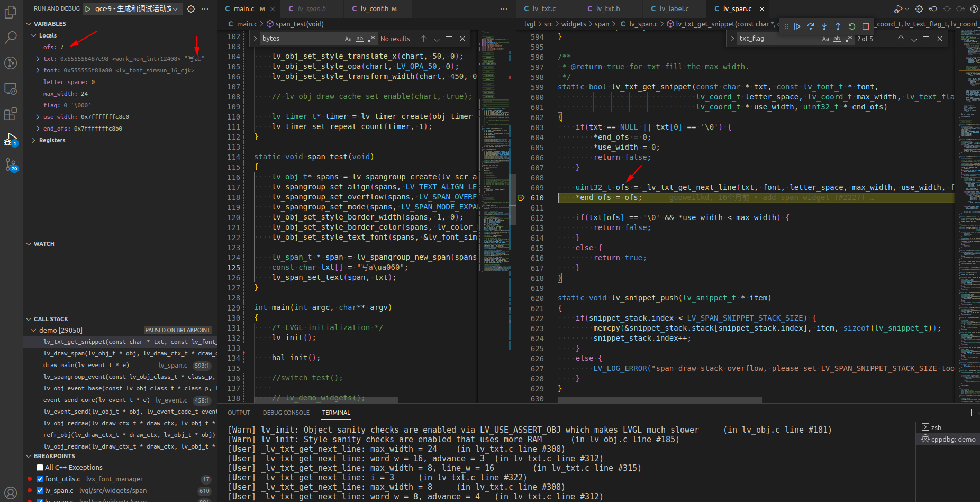Stop the debug session
Screen dimensions: 980x502
[866, 26]
